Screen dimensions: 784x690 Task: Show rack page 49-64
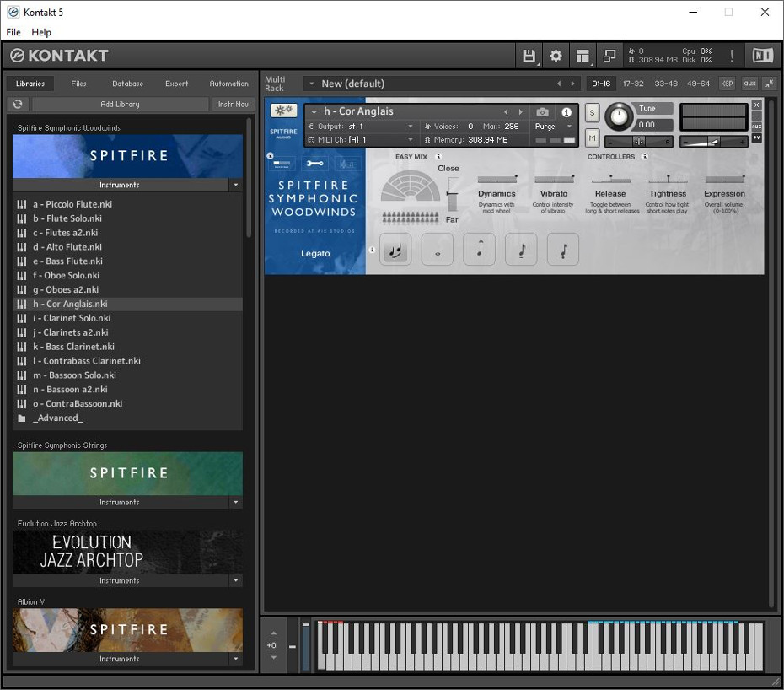(x=699, y=84)
